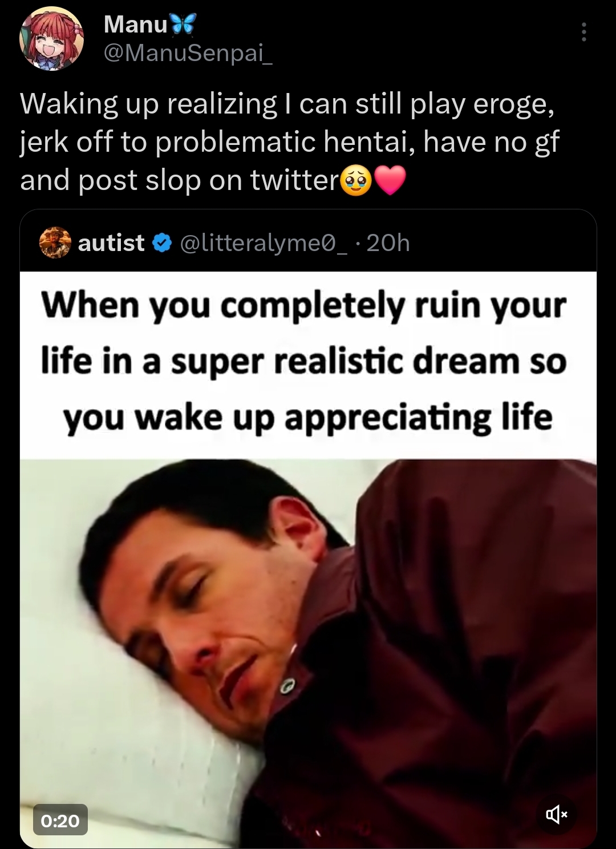Click the pleading teary face emoji
Viewport: 616px width, 849px height.
(356, 181)
